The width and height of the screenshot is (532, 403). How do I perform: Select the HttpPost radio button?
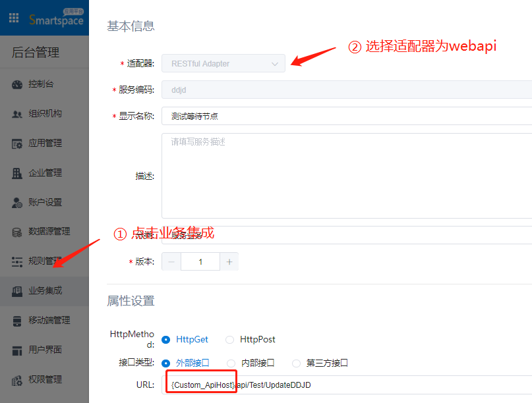point(229,340)
